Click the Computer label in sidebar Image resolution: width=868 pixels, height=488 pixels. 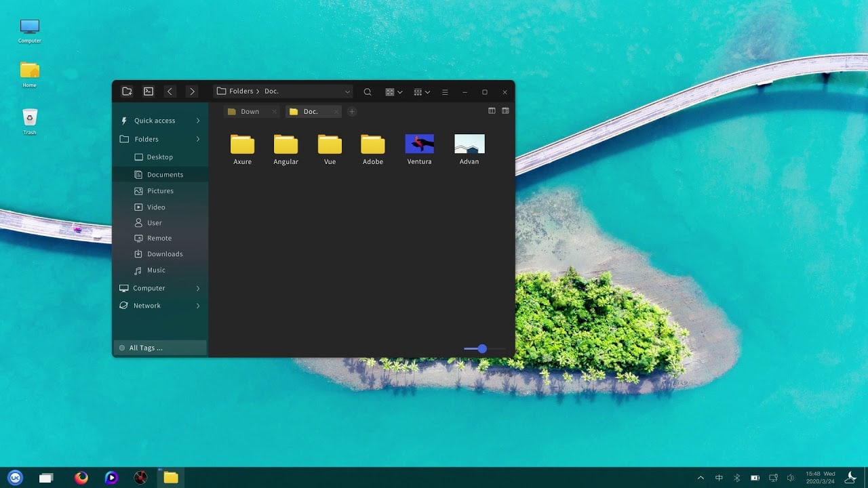pos(149,288)
